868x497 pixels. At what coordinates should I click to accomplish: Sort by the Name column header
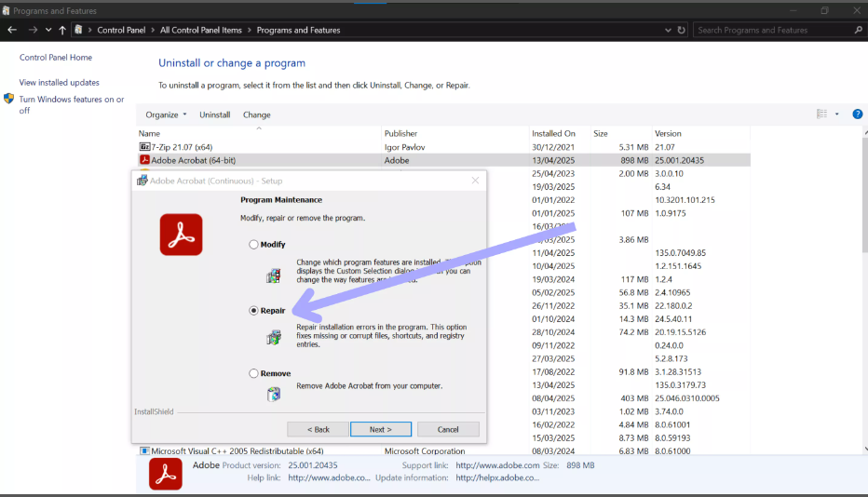259,133
